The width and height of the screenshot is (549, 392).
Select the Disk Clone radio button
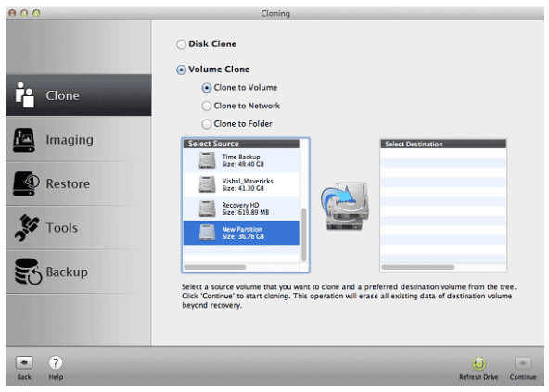pyautogui.click(x=181, y=44)
